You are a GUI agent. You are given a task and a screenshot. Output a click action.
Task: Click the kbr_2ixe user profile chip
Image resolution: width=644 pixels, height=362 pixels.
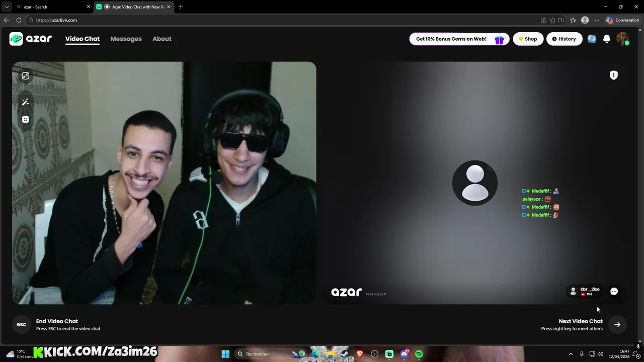pyautogui.click(x=585, y=291)
